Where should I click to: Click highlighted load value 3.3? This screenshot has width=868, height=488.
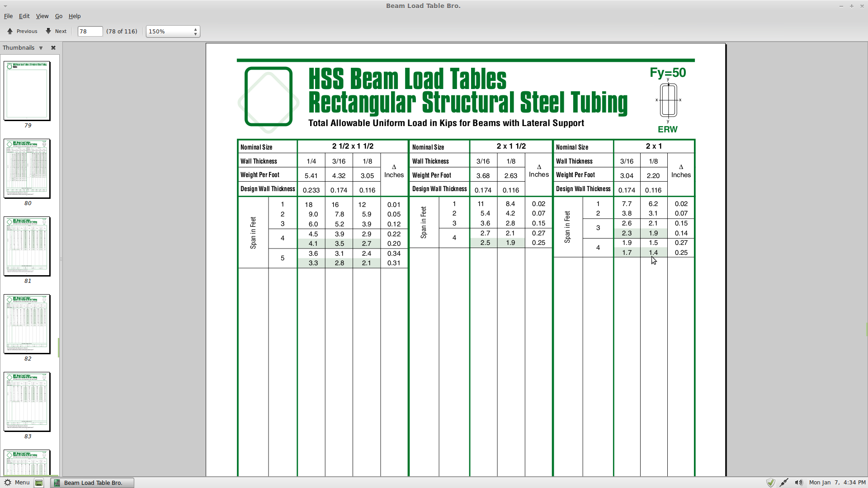click(313, 263)
